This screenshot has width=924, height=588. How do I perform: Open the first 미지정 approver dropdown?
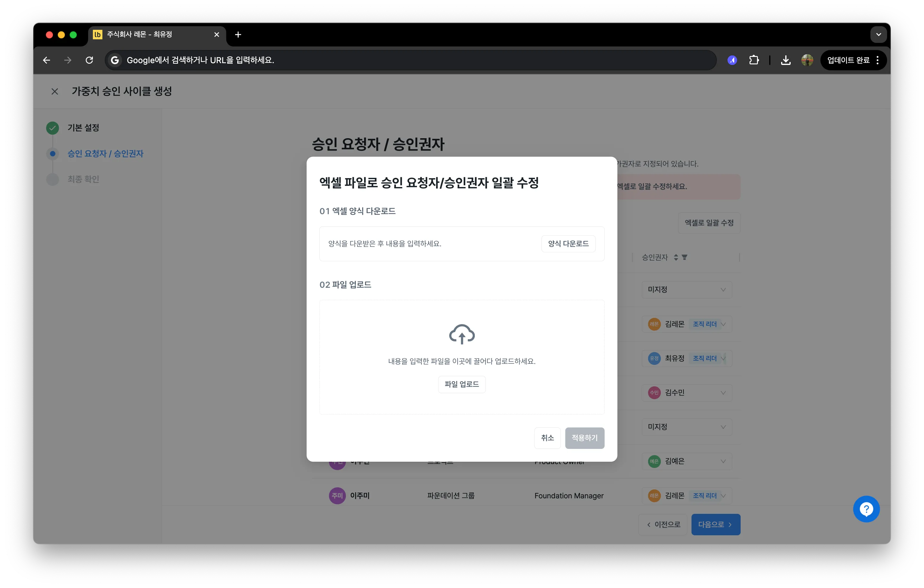tap(687, 290)
